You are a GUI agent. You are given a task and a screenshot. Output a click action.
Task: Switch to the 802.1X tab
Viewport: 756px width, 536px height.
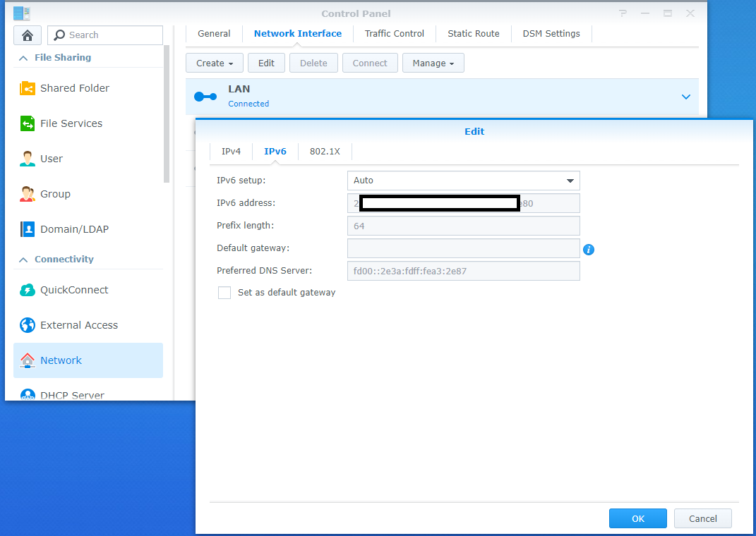pos(325,151)
